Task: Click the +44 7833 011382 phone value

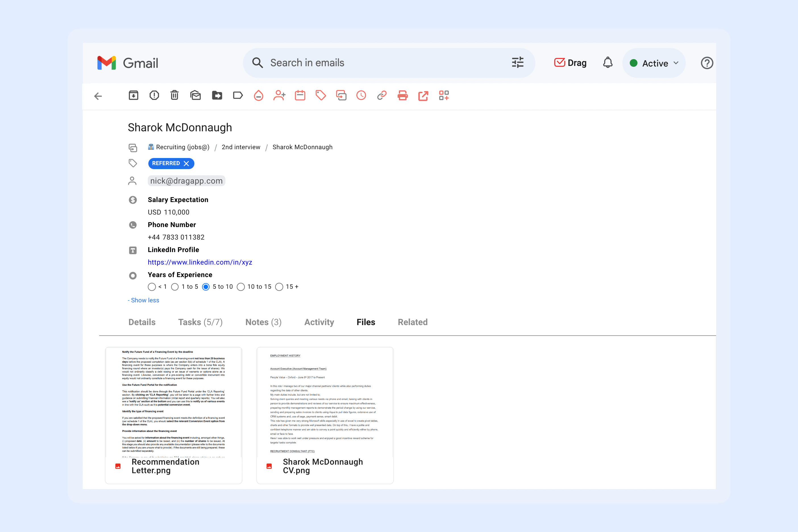Action: [176, 238]
